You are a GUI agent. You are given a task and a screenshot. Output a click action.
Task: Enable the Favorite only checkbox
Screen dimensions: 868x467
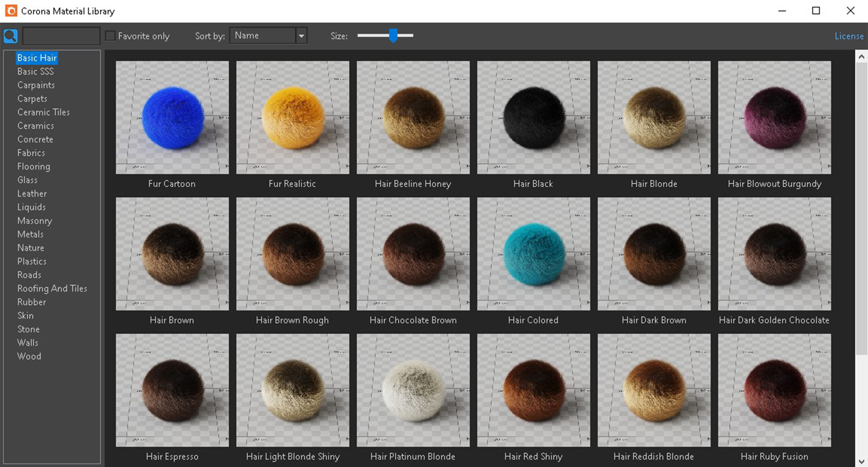pos(110,36)
